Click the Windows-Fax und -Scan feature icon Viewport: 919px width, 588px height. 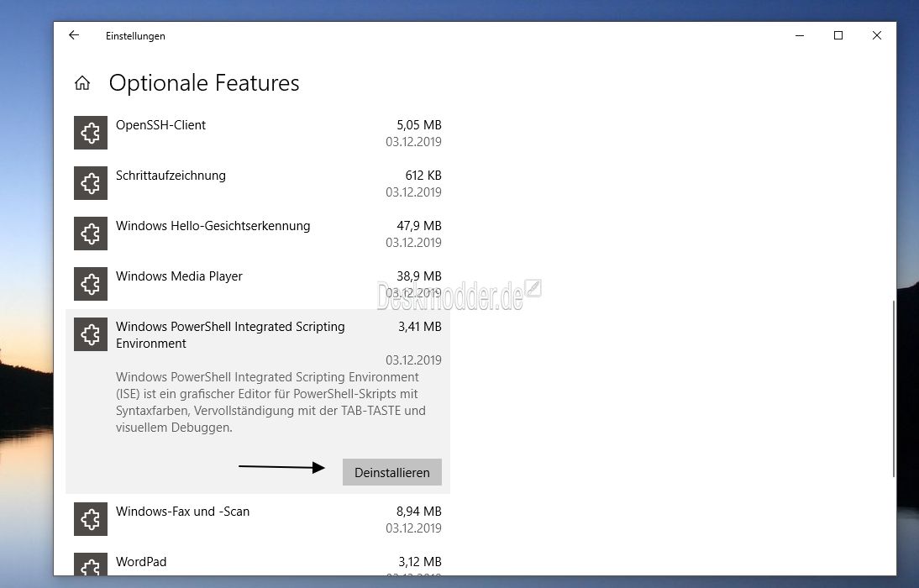pyautogui.click(x=91, y=519)
